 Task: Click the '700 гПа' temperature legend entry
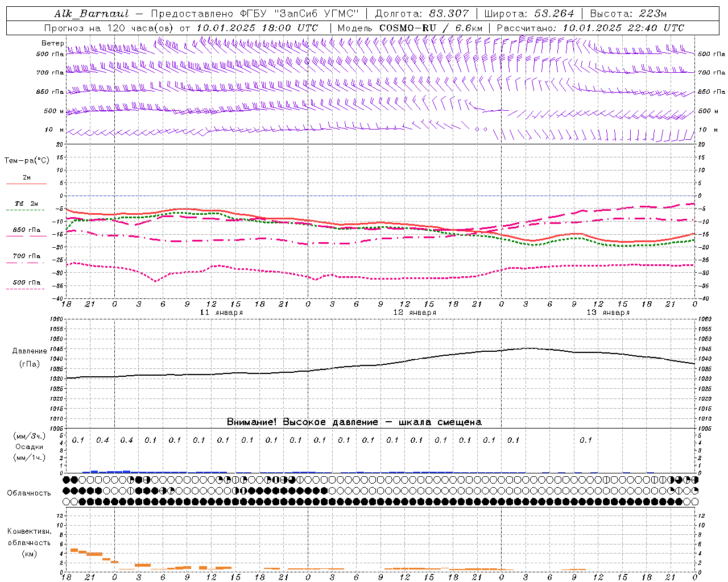(27, 256)
